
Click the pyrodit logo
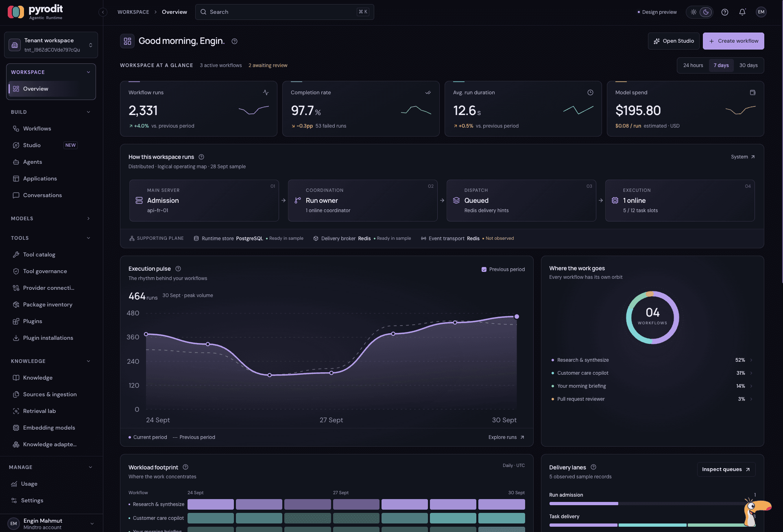(35, 12)
